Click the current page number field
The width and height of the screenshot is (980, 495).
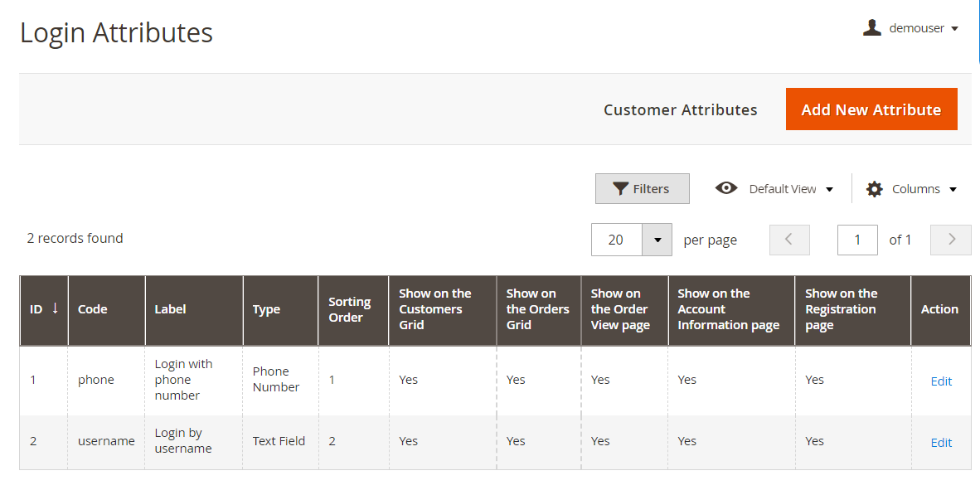(x=857, y=240)
